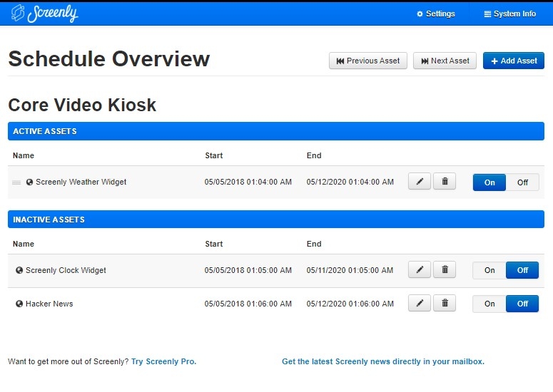This screenshot has height=392, width=553.
Task: Click end date 05/12/2020 01:06:00 AM
Action: tap(350, 304)
